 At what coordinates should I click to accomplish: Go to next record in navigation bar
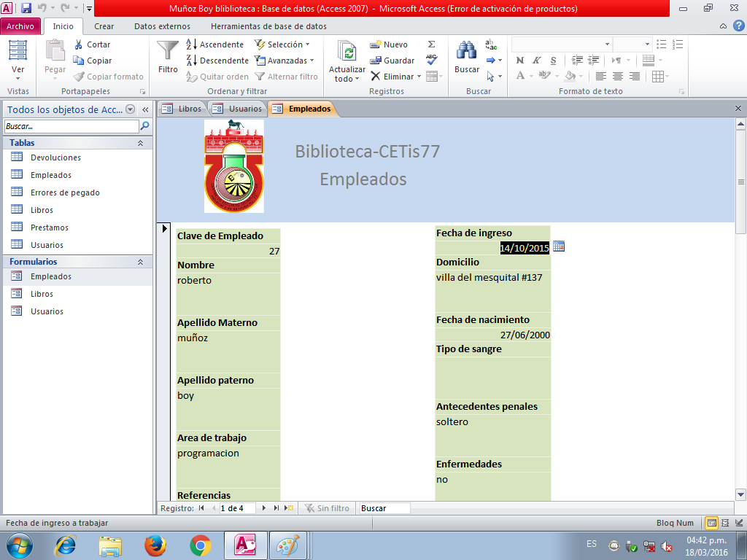(264, 508)
